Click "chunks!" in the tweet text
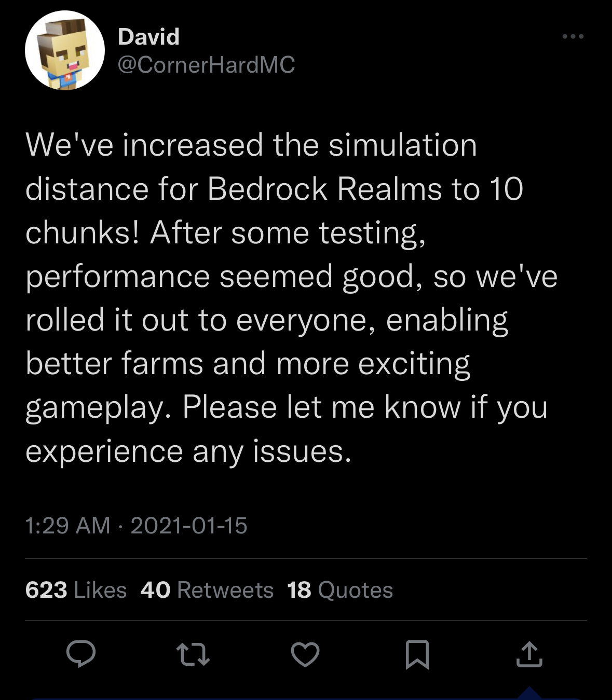Viewport: 612px width, 700px height. (83, 232)
